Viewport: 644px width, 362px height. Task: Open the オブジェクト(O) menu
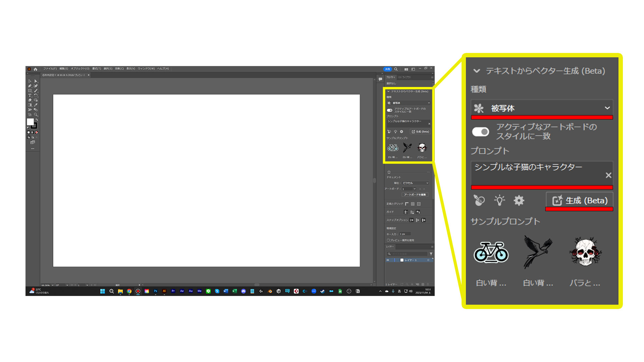[80, 69]
